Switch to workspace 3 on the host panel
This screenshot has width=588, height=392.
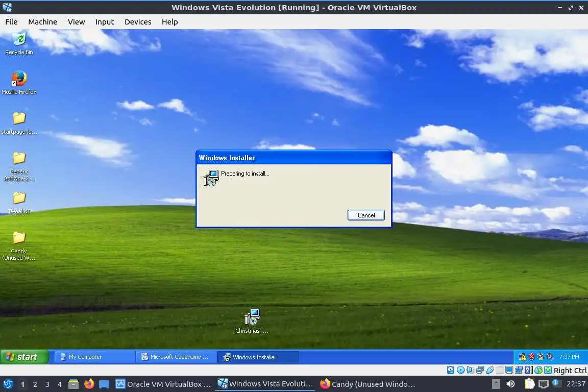click(47, 384)
